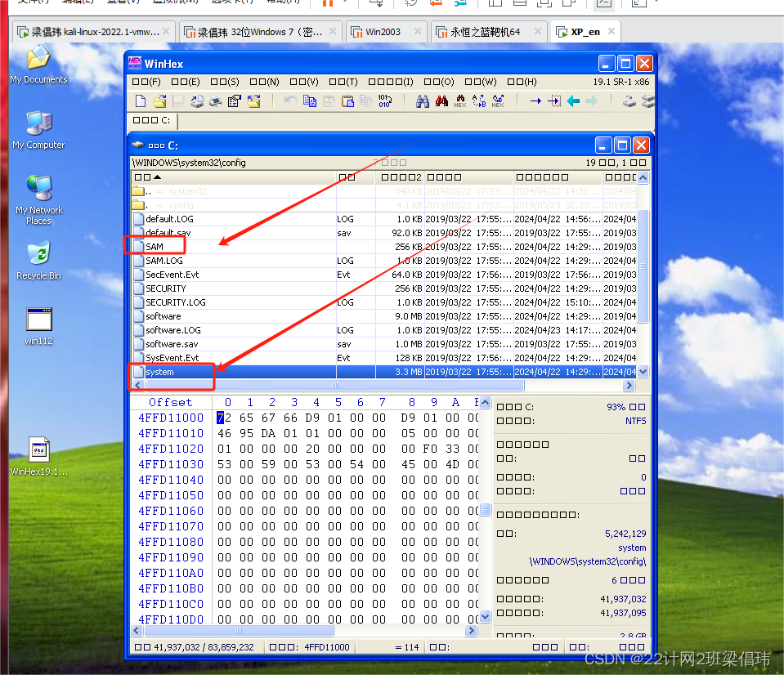Select the SecEvent.Evt file row

[x=384, y=275]
